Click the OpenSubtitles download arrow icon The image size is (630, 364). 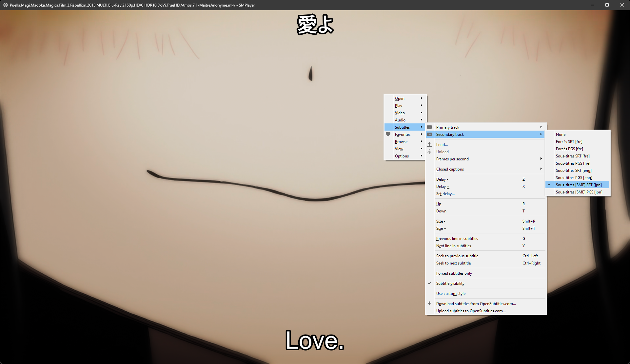click(x=429, y=303)
